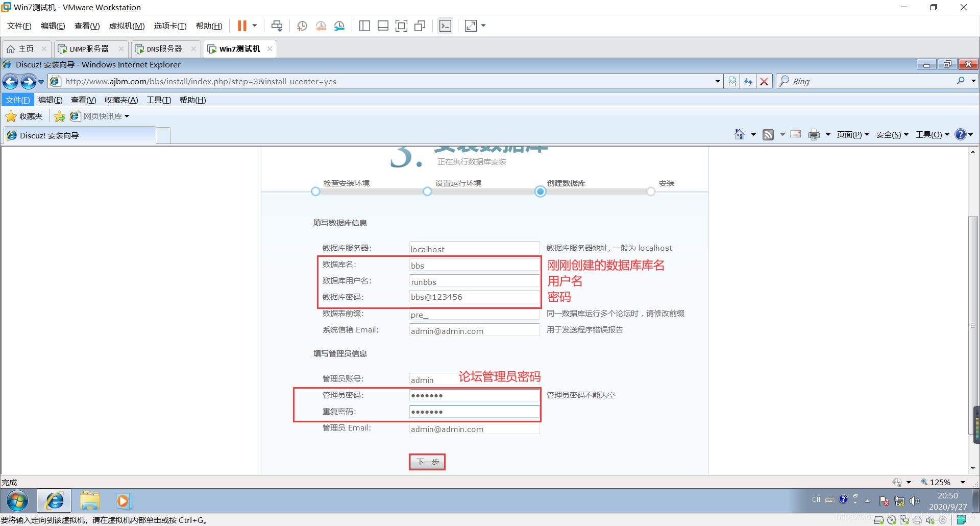
Task: Switch to VMware Unity mode
Action: 420,26
